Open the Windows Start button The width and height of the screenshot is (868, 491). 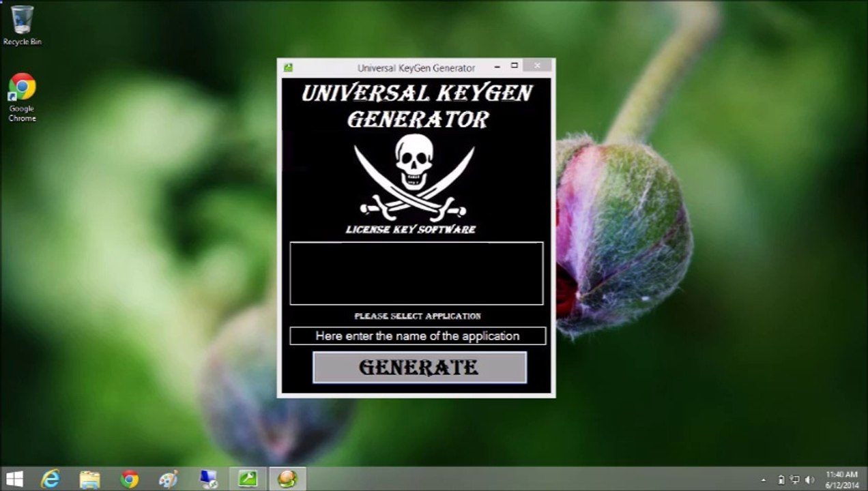(14, 479)
